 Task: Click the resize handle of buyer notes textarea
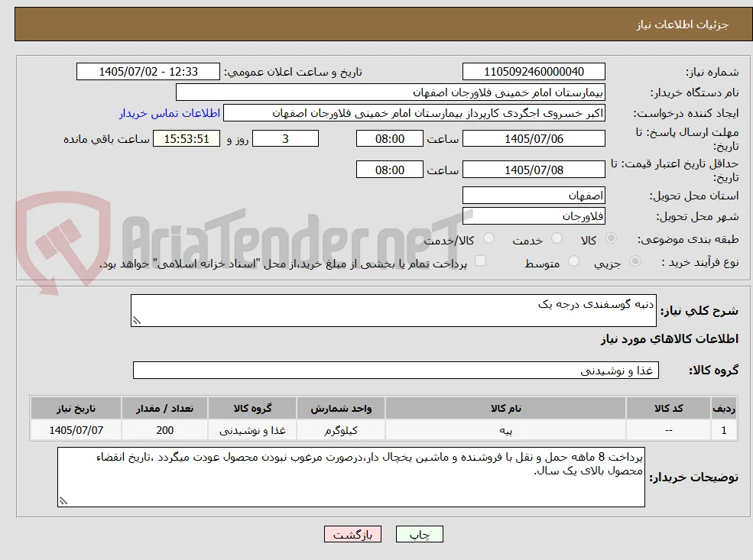pos(63,501)
